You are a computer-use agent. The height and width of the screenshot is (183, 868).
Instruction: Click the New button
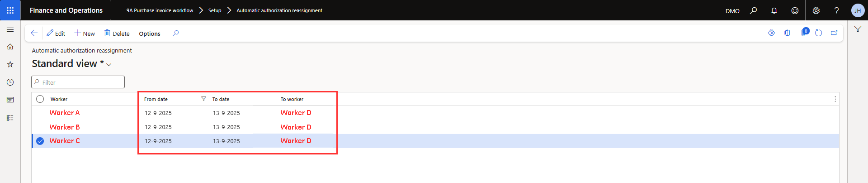click(85, 34)
